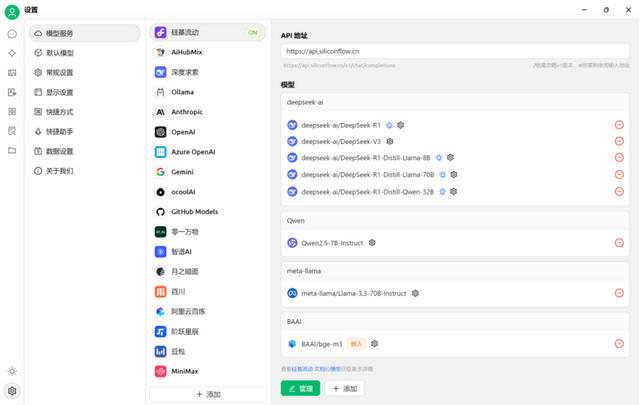This screenshot has height=405, width=640.
Task: Select 显示设置 in settings menu
Action: click(84, 92)
